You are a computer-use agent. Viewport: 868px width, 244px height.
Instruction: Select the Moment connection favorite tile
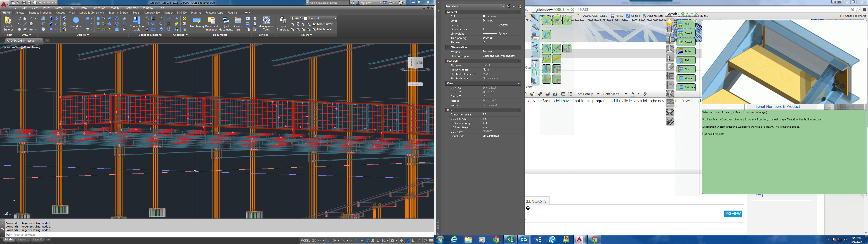(x=686, y=78)
